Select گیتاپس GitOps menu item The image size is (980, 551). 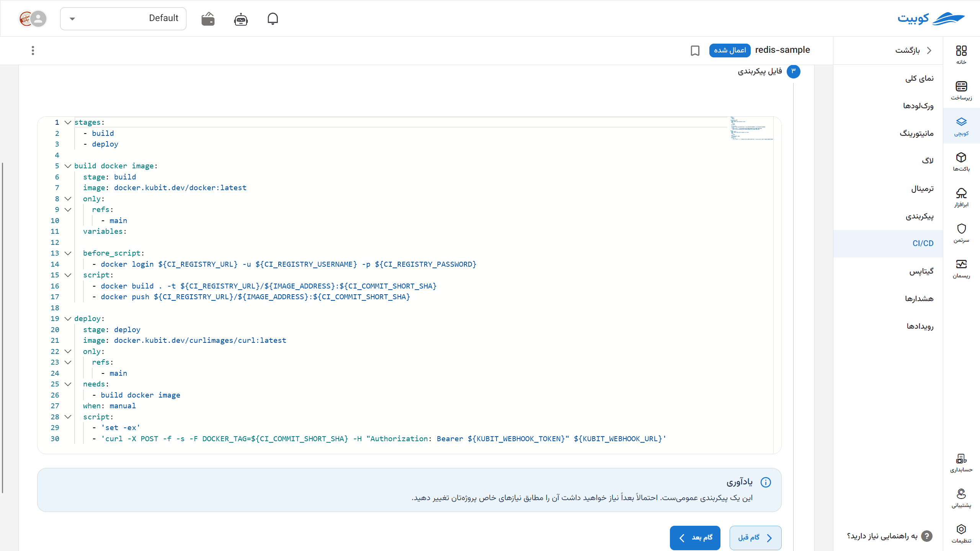click(888, 271)
